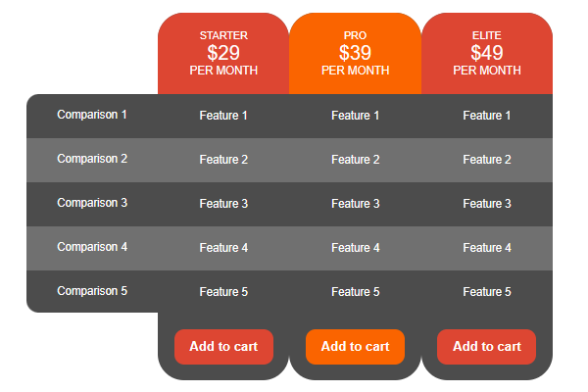Click Feature 2 in the Pro column
The height and width of the screenshot is (392, 588).
tap(355, 160)
